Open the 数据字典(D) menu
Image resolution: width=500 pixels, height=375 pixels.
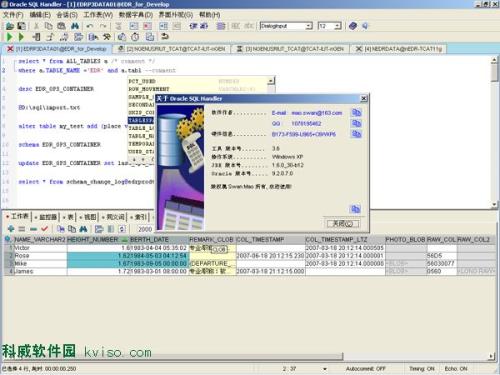coord(136,15)
